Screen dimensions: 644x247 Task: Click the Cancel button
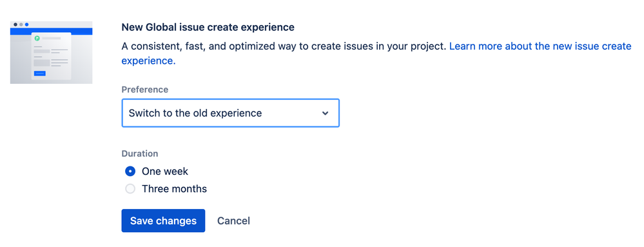coord(234,221)
